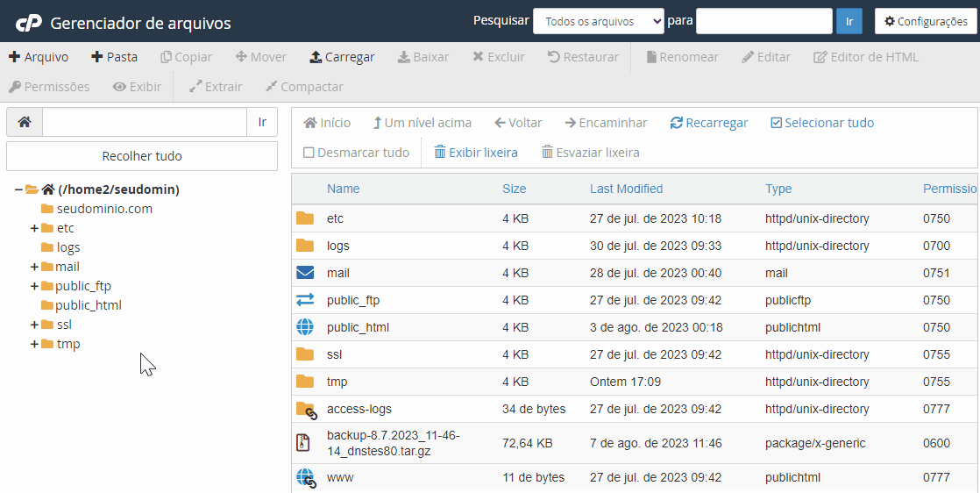Click the backup tar.gz archive icon

pos(303,443)
